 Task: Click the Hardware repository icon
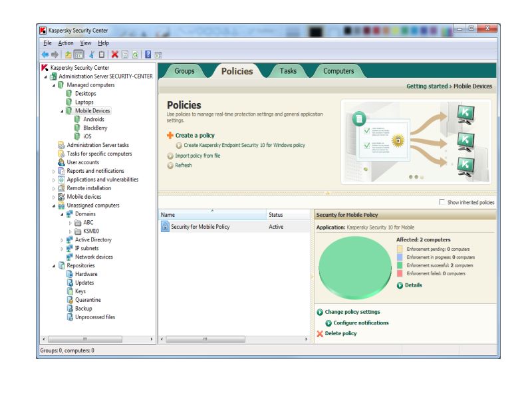point(70,274)
